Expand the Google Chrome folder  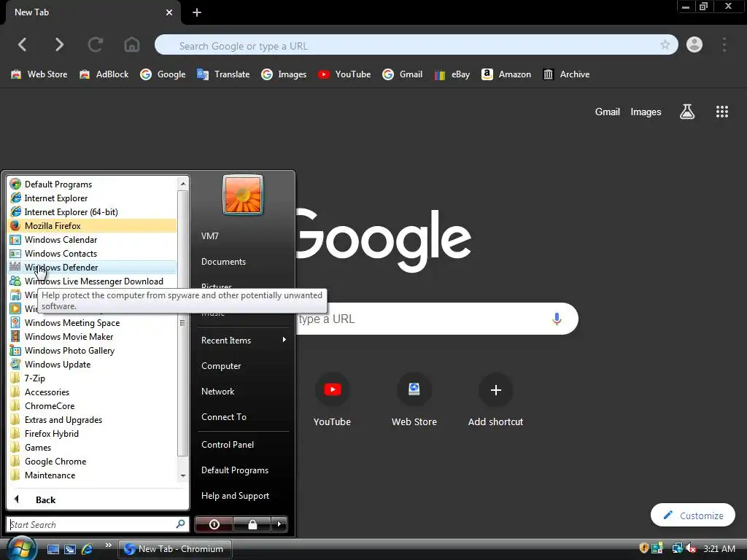pyautogui.click(x=93, y=461)
